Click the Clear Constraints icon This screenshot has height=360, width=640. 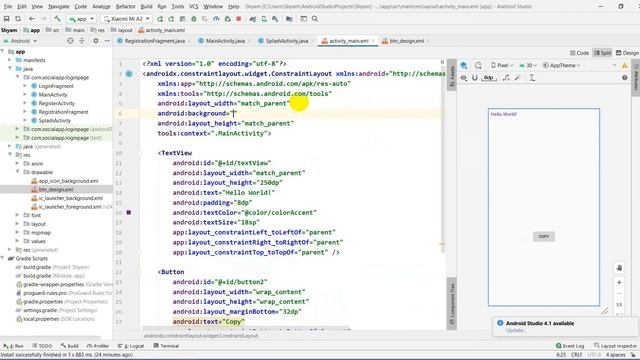point(506,78)
